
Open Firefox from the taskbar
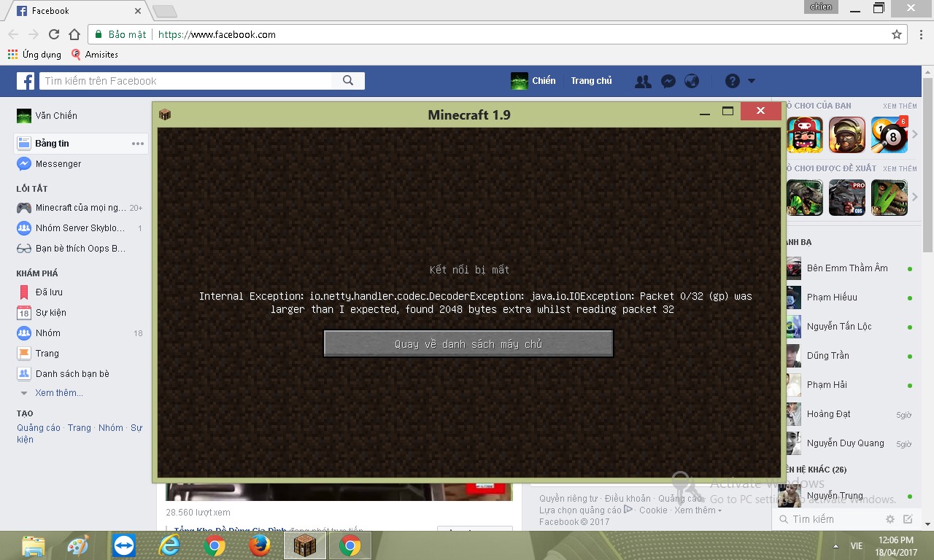pyautogui.click(x=259, y=545)
